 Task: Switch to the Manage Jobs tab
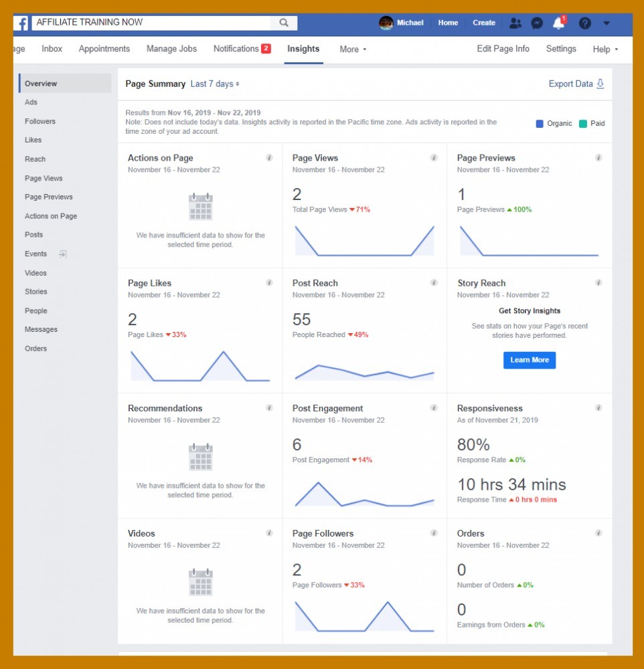(x=171, y=49)
